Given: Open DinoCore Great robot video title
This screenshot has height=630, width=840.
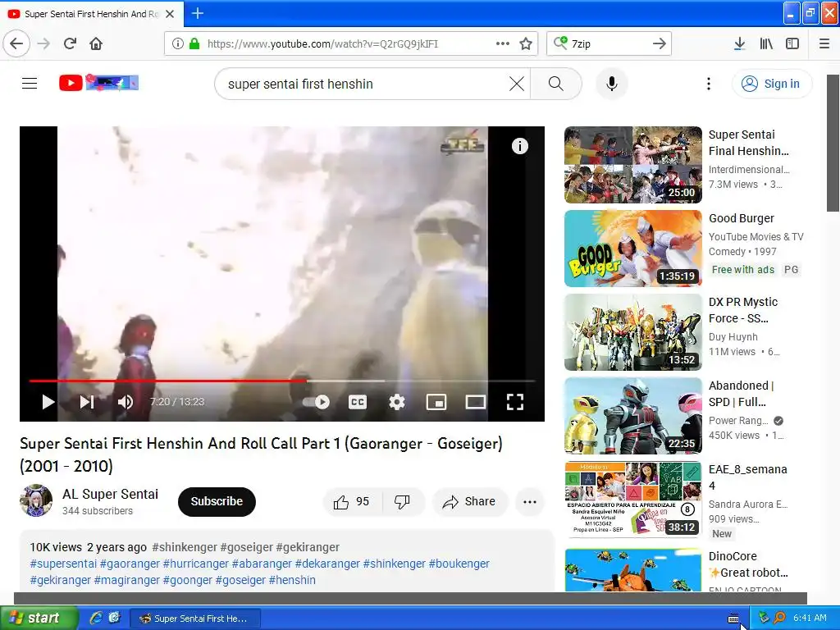Looking at the screenshot, I should [748, 564].
